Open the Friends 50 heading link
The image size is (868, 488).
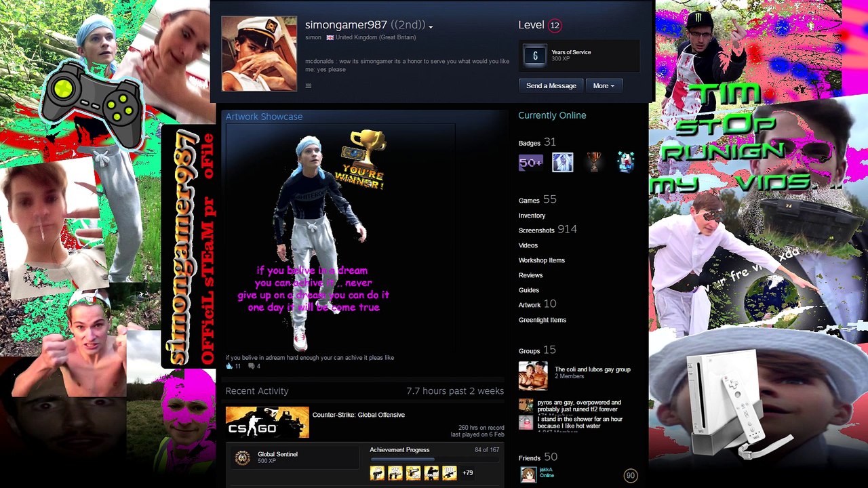[x=538, y=457]
